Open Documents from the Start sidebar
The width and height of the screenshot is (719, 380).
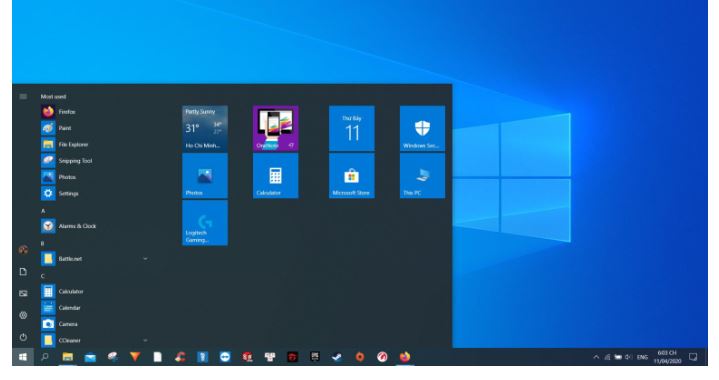point(23,272)
